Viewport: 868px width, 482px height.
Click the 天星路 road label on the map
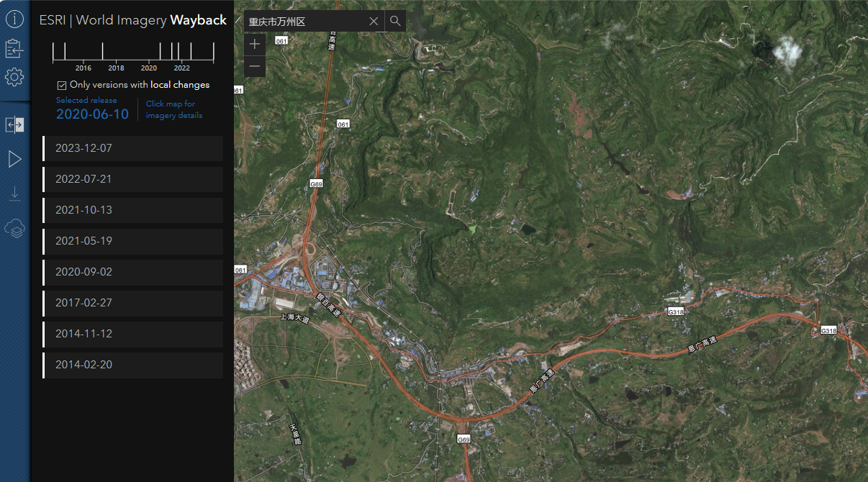pos(294,434)
